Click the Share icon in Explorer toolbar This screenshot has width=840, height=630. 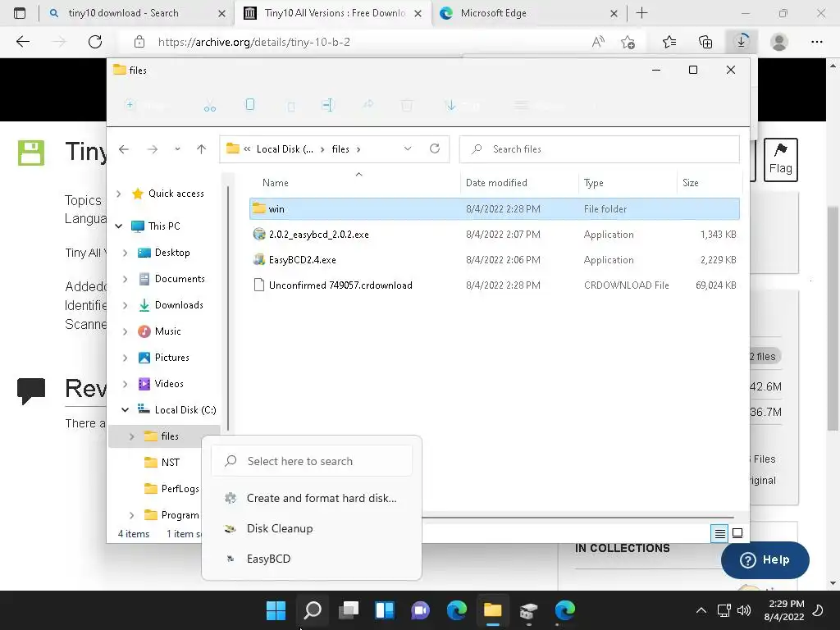point(368,104)
